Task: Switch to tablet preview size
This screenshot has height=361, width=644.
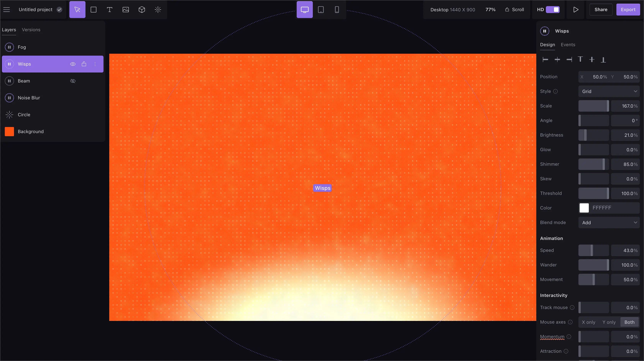Action: [x=321, y=10]
